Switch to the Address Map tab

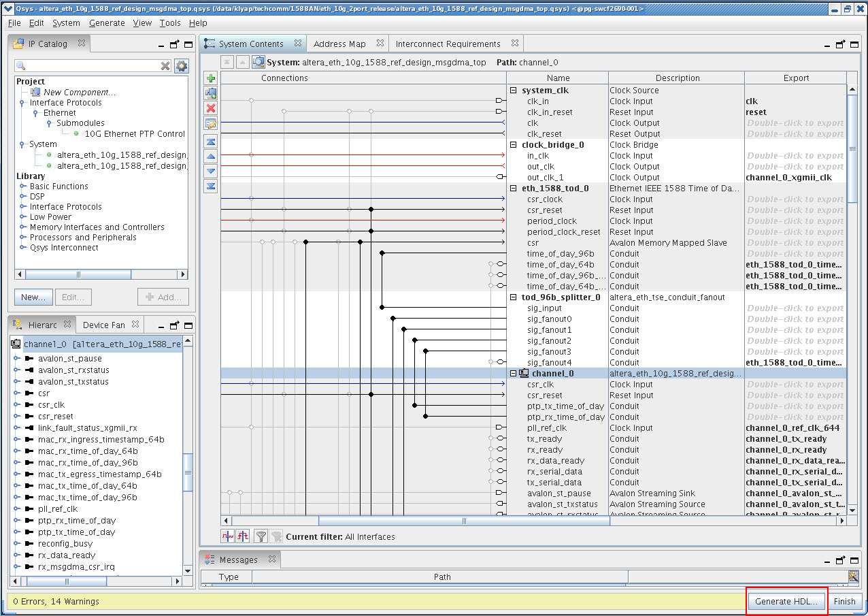tap(339, 44)
